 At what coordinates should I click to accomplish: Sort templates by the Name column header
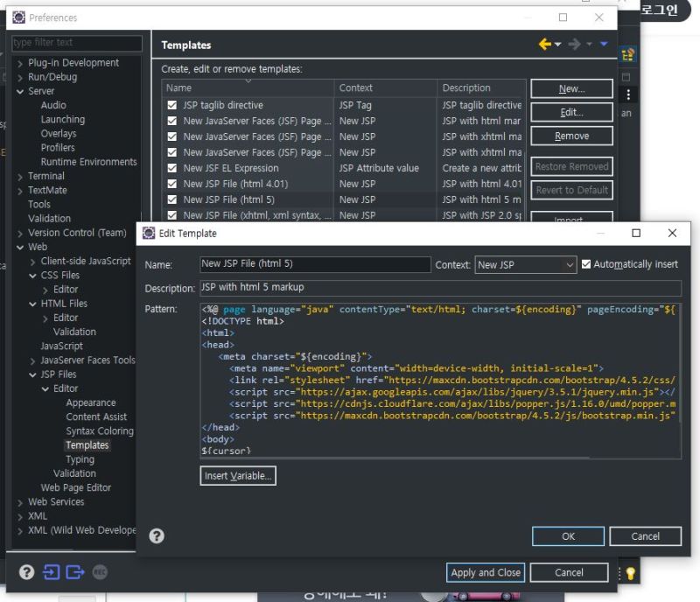coord(248,88)
